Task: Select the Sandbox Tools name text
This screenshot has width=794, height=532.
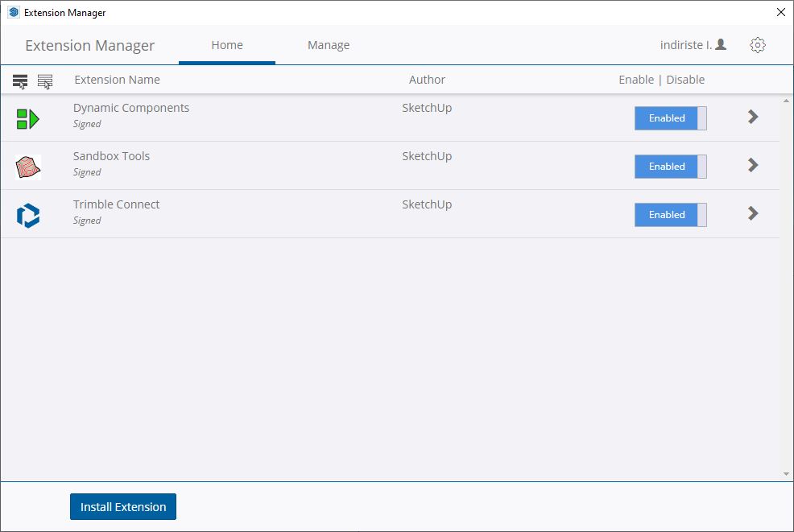Action: (x=111, y=156)
